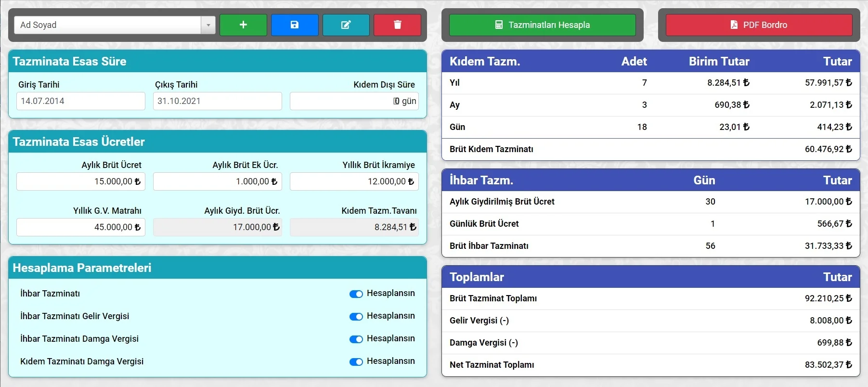
Task: Click the Ay total 2.071,13 ₺
Action: coord(831,105)
